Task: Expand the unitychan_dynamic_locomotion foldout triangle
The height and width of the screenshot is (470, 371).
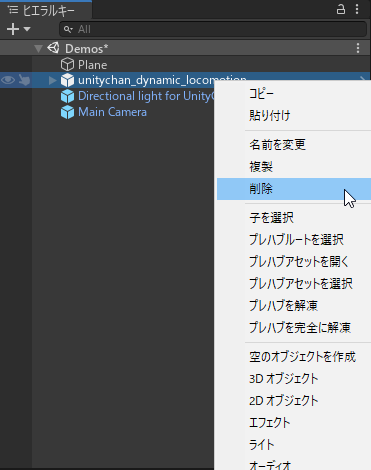Action: pos(52,80)
